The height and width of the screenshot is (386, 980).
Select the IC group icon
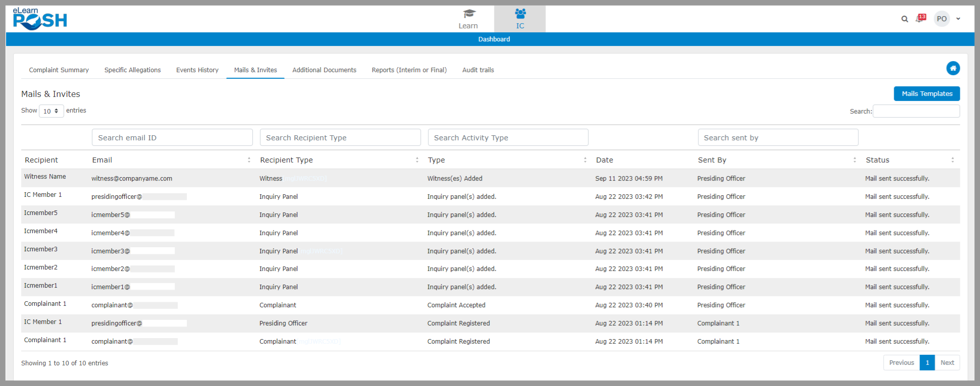(x=520, y=14)
